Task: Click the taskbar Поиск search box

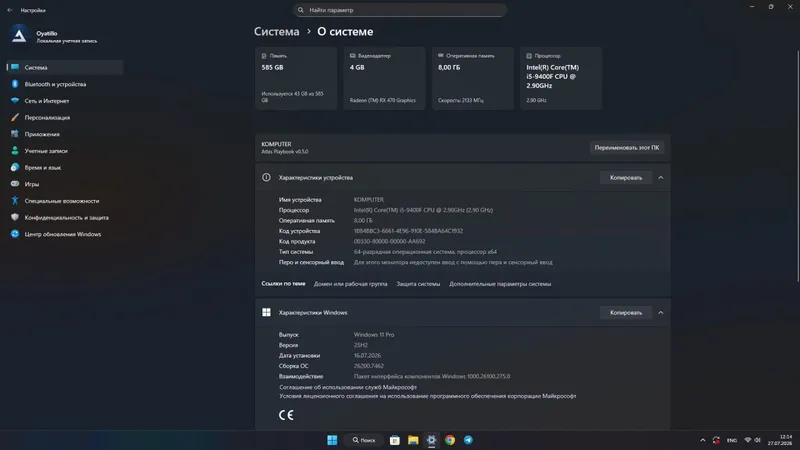Action: click(x=364, y=440)
